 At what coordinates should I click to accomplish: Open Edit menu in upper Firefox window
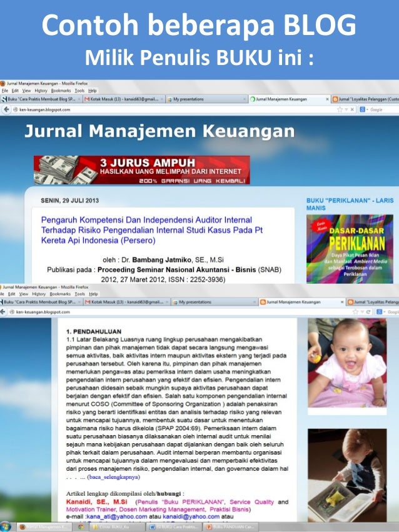click(15, 91)
